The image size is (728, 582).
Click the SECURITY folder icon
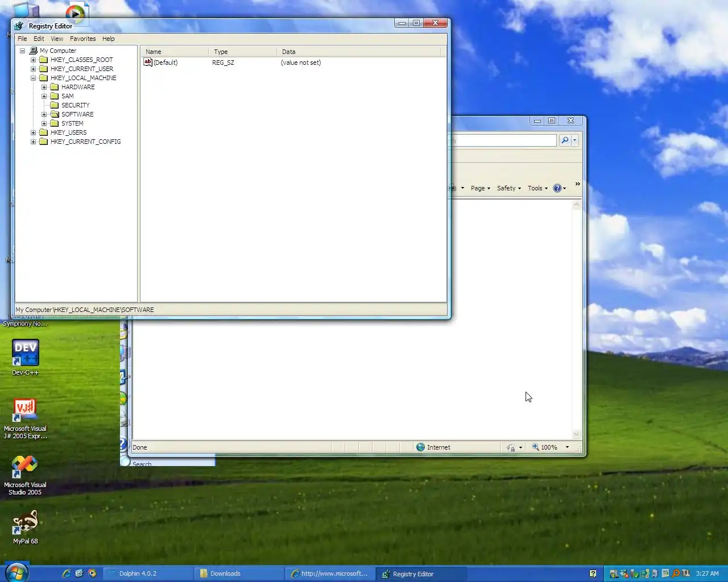[x=55, y=105]
